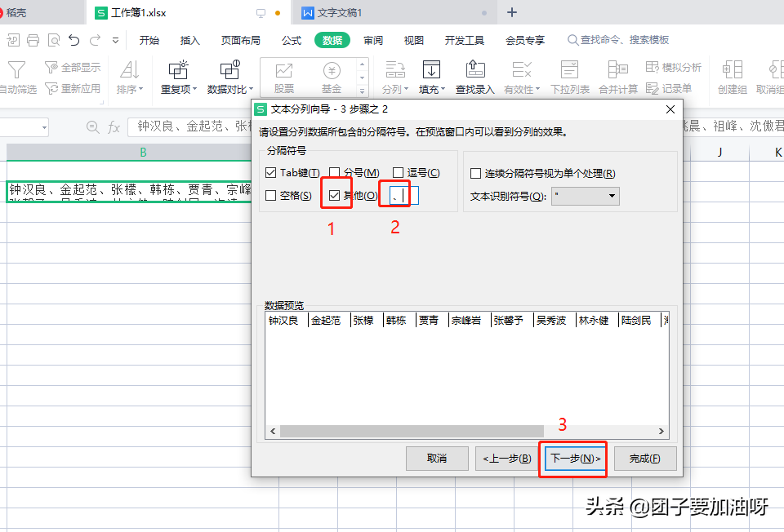Redo the last action
The image size is (784, 532).
[x=95, y=40]
